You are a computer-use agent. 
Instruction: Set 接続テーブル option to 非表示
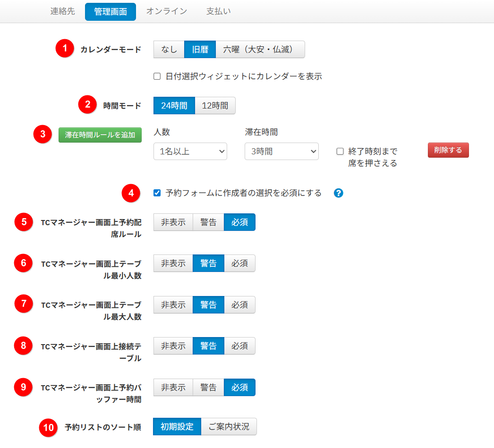point(173,346)
